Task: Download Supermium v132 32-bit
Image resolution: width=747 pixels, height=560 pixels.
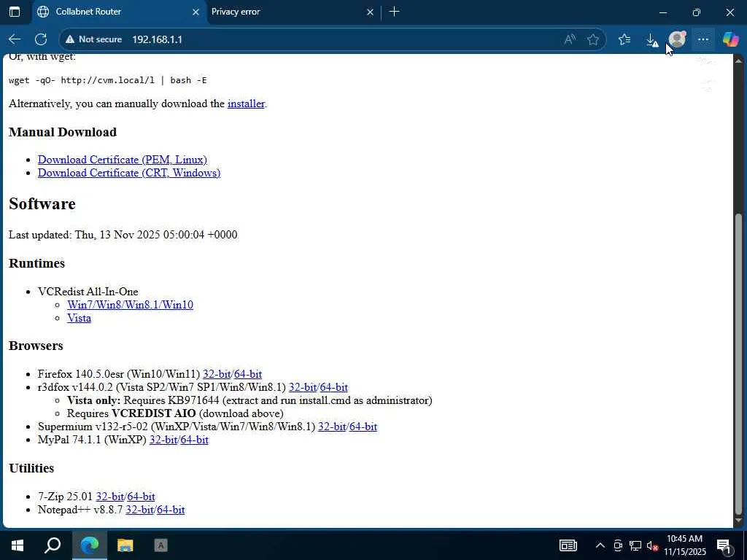Action: pyautogui.click(x=332, y=427)
